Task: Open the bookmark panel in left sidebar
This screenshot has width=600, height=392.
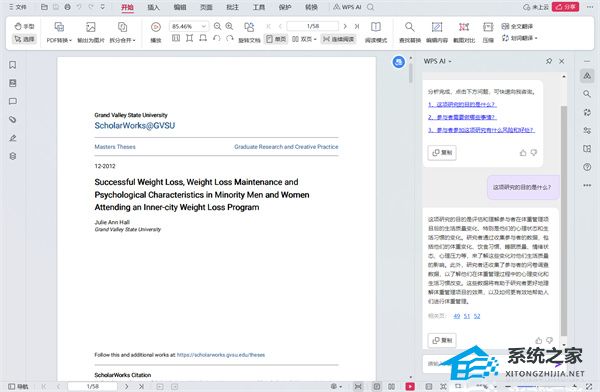Action: click(x=13, y=65)
